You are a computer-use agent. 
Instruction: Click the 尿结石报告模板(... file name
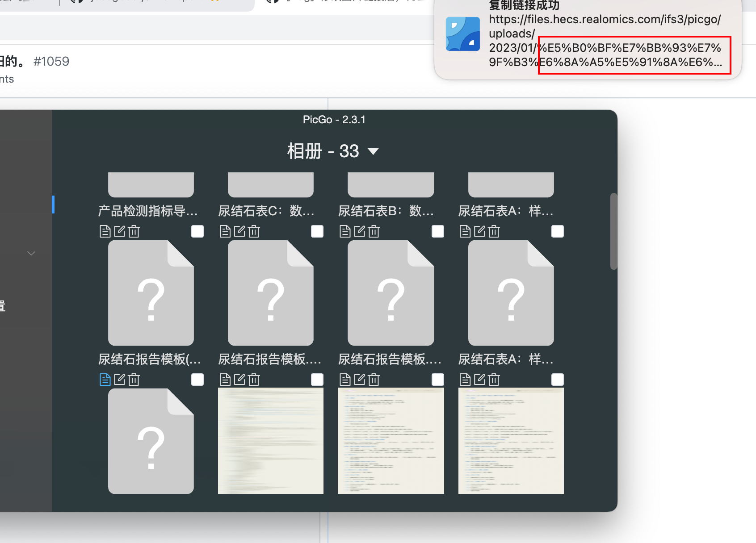point(150,359)
